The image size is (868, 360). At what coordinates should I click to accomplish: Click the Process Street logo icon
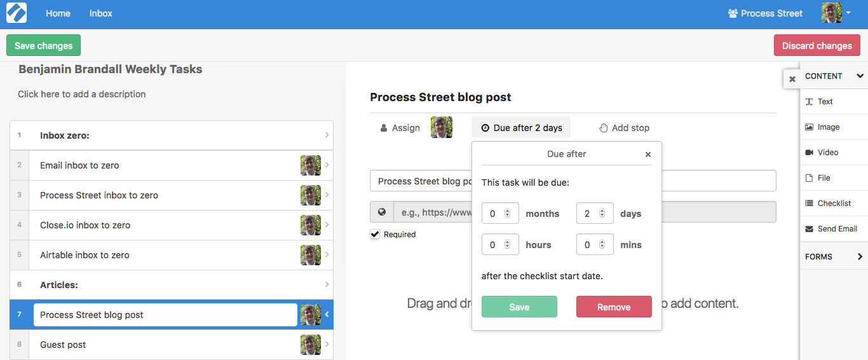tap(17, 13)
